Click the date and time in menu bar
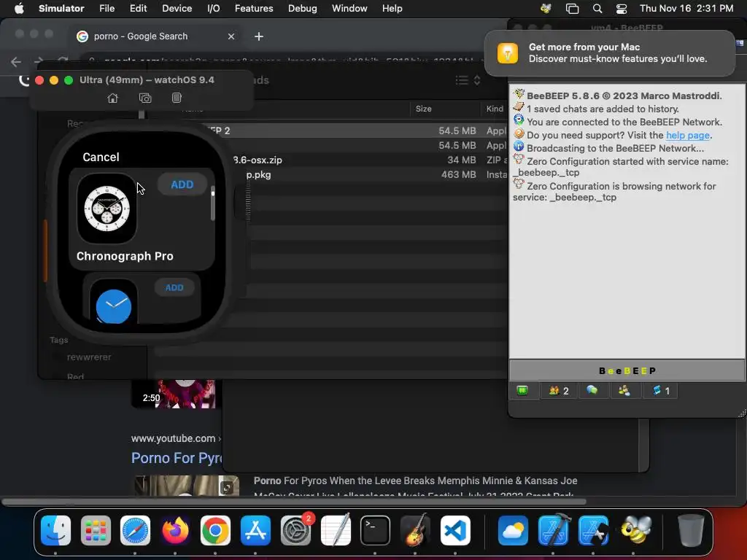The height and width of the screenshot is (560, 747). click(686, 8)
